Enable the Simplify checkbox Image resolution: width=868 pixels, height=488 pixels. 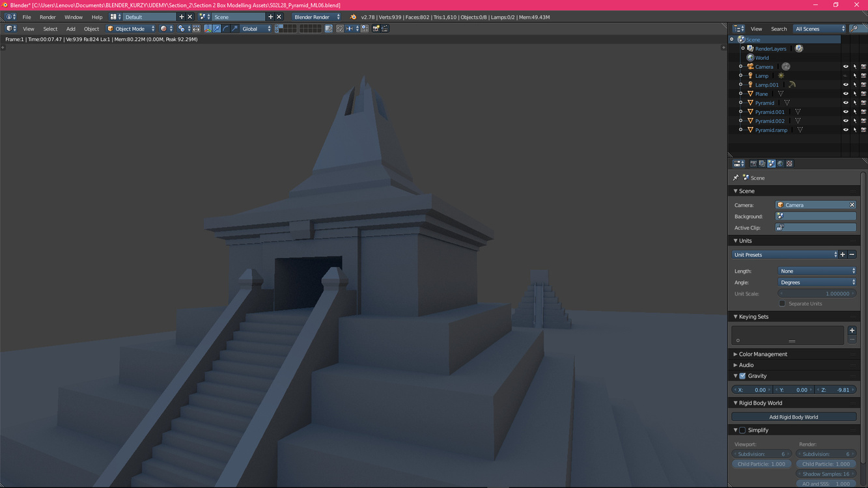[742, 430]
